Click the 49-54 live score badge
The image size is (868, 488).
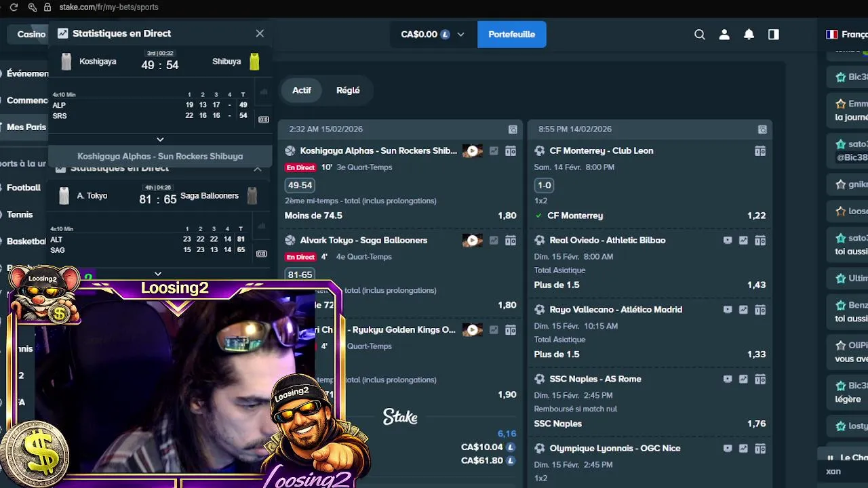[x=300, y=185]
